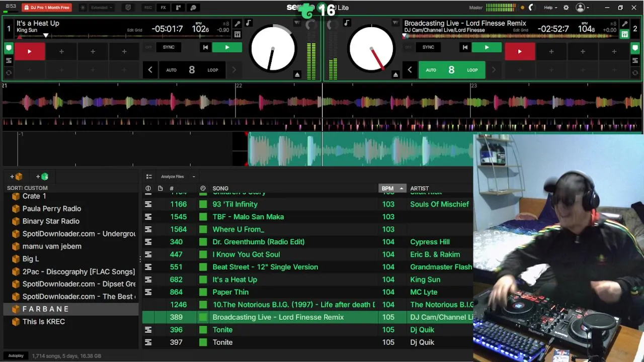This screenshot has width=644, height=362.
Task: Disable deck 2 active auto loop
Action: point(451,70)
